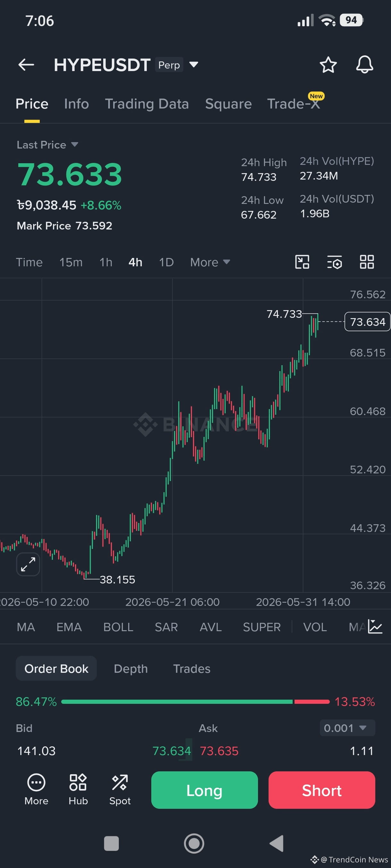
Task: Tap the green Long button
Action: [204, 790]
